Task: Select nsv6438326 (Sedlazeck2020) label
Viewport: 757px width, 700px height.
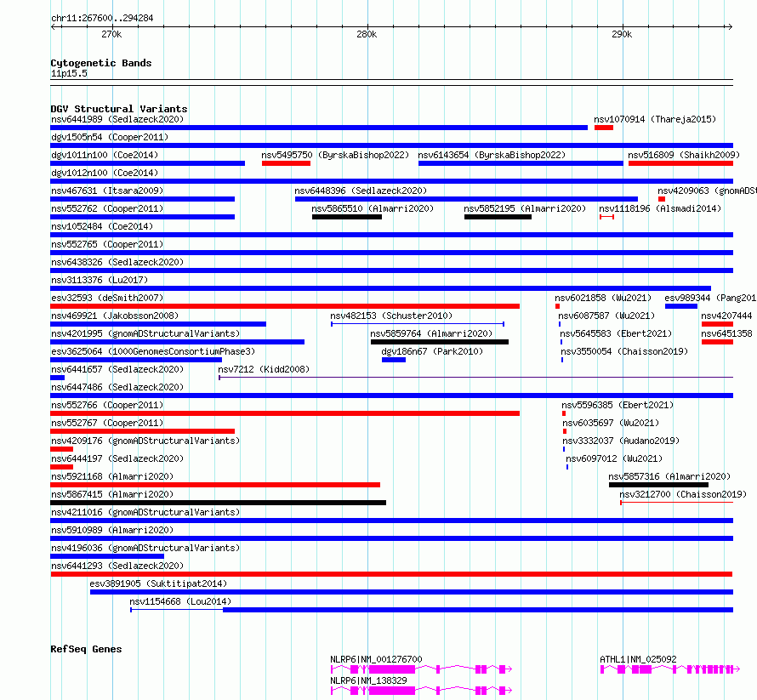Action: click(x=117, y=262)
